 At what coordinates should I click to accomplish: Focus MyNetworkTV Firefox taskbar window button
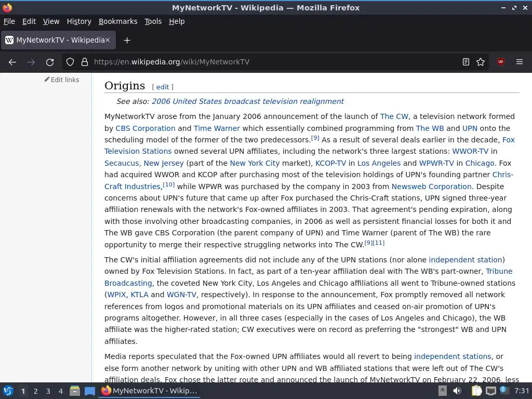(149, 391)
